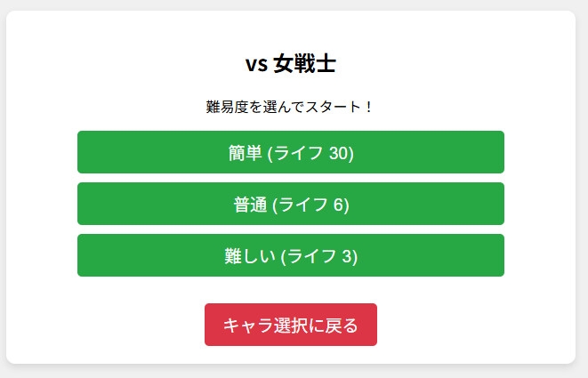
Task: Click the 難易度を選んでスタート！ instruction text
Action: point(291,107)
